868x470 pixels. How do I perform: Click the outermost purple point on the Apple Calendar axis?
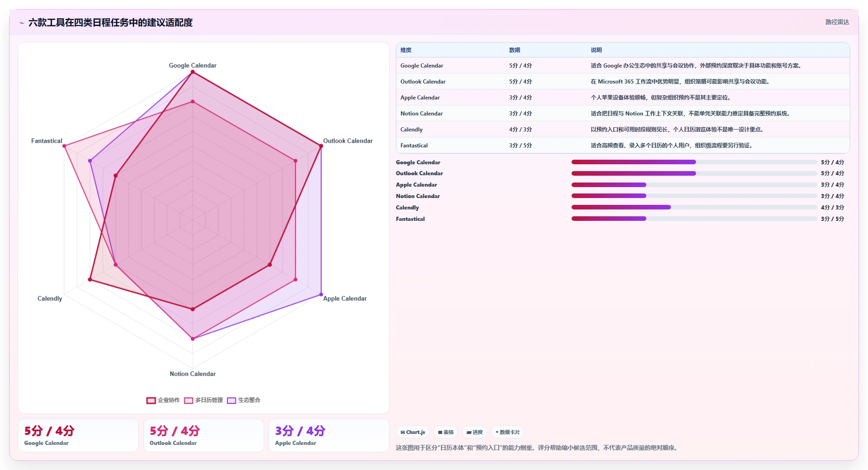pyautogui.click(x=321, y=294)
